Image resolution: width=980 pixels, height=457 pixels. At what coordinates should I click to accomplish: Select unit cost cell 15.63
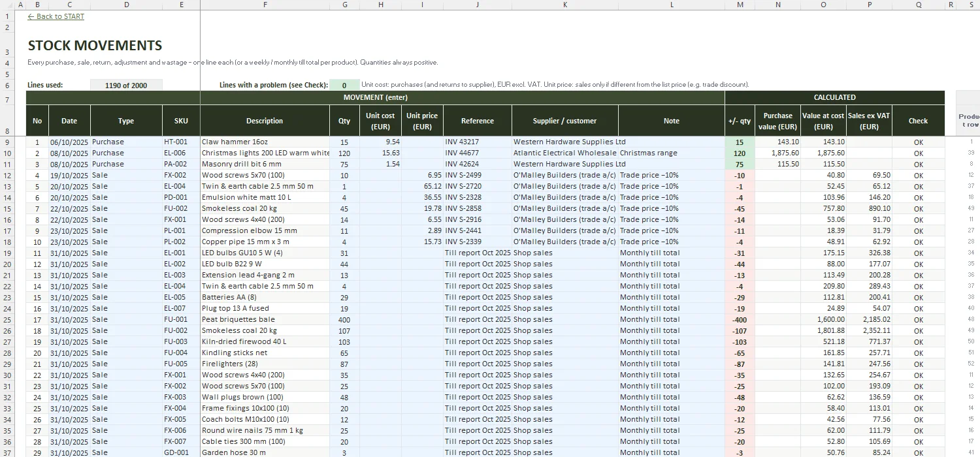(x=381, y=153)
